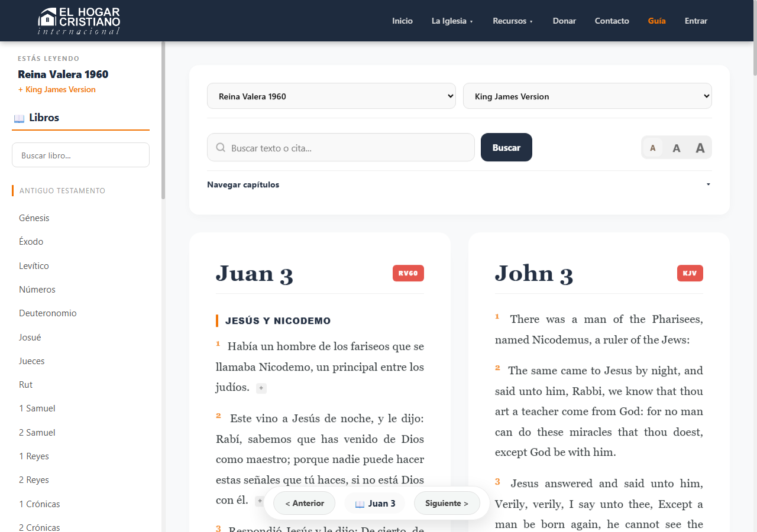The width and height of the screenshot is (757, 532).
Task: Click the Reina Valera 1960 sidebar title
Action: pos(63,74)
